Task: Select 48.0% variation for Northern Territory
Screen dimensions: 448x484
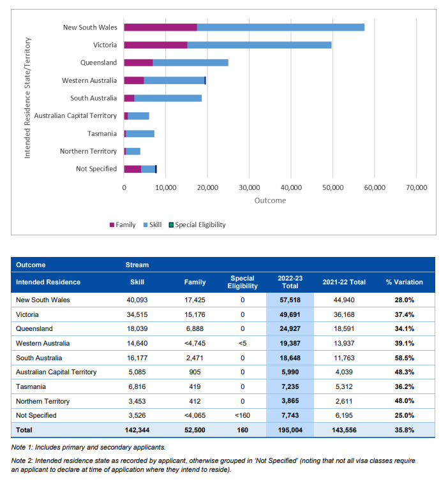Action: point(404,401)
